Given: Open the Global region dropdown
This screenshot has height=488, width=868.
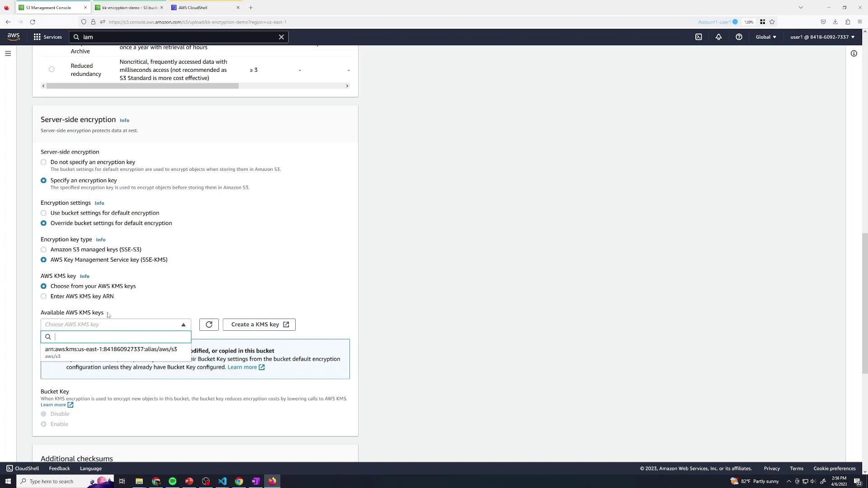Looking at the screenshot, I should tap(765, 37).
